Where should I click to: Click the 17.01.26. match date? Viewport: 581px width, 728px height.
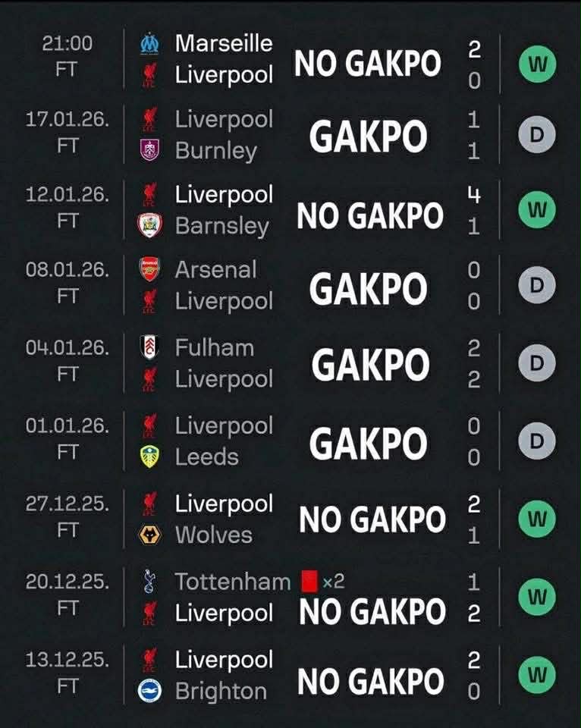[x=68, y=120]
